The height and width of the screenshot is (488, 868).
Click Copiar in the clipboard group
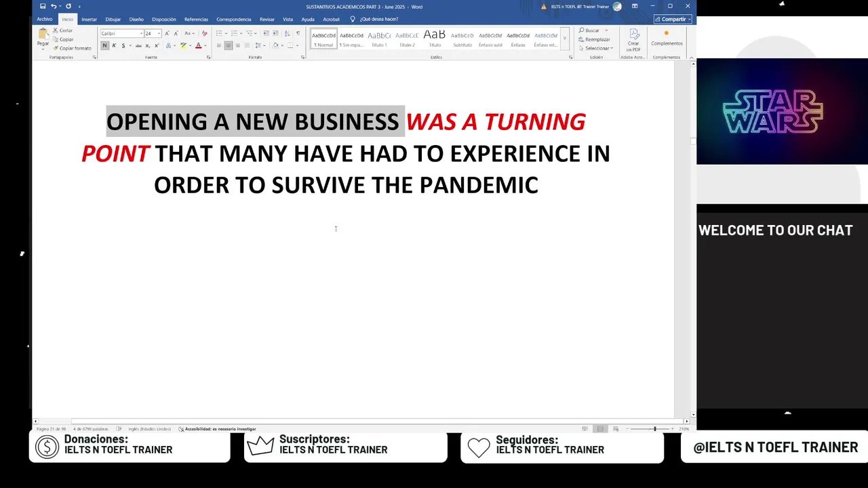click(62, 39)
